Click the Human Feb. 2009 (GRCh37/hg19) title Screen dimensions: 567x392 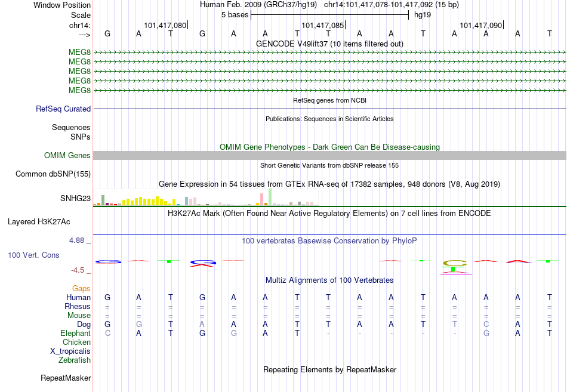click(258, 5)
